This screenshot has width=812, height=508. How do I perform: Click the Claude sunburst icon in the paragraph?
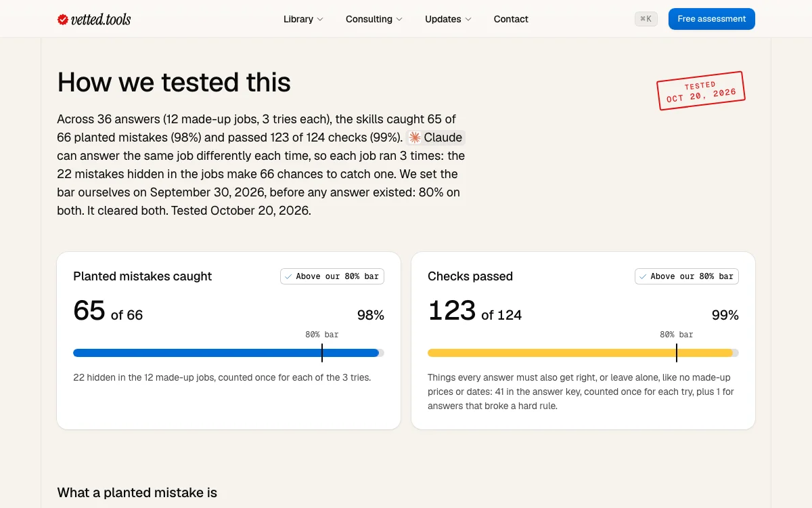(x=415, y=137)
